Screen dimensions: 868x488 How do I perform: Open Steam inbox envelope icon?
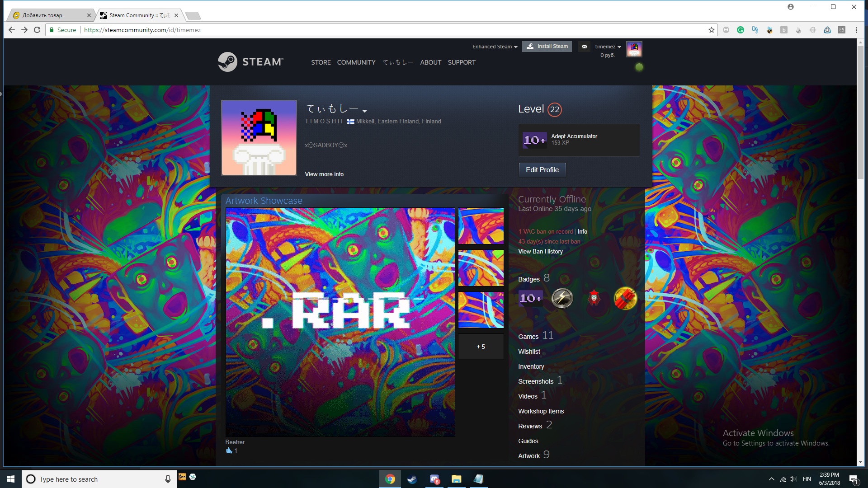pos(584,47)
